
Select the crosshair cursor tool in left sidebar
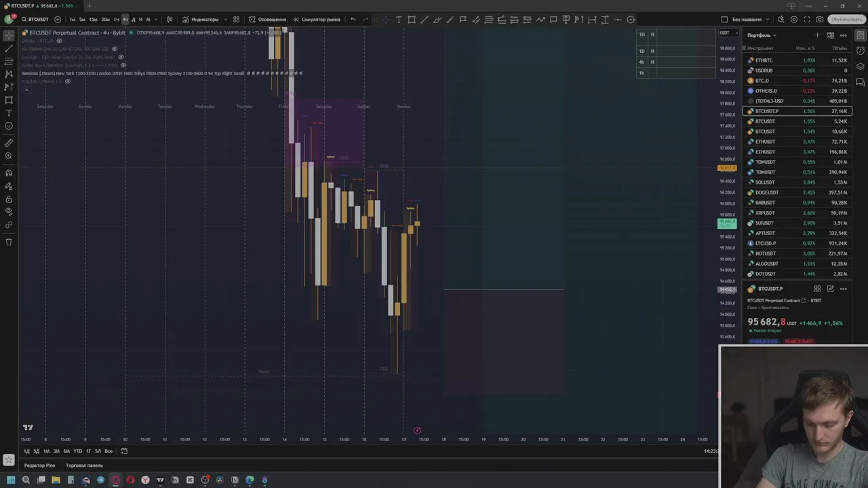tap(9, 36)
